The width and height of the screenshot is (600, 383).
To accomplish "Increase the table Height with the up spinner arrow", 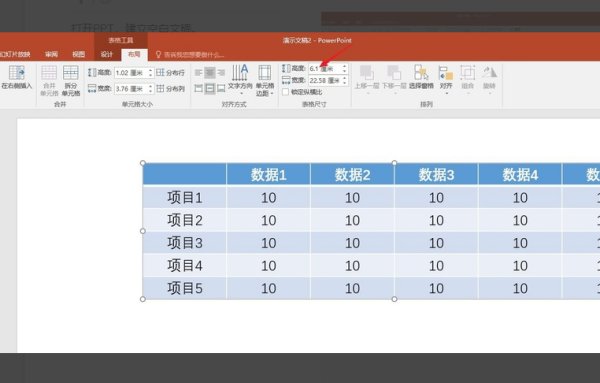I will point(345,67).
